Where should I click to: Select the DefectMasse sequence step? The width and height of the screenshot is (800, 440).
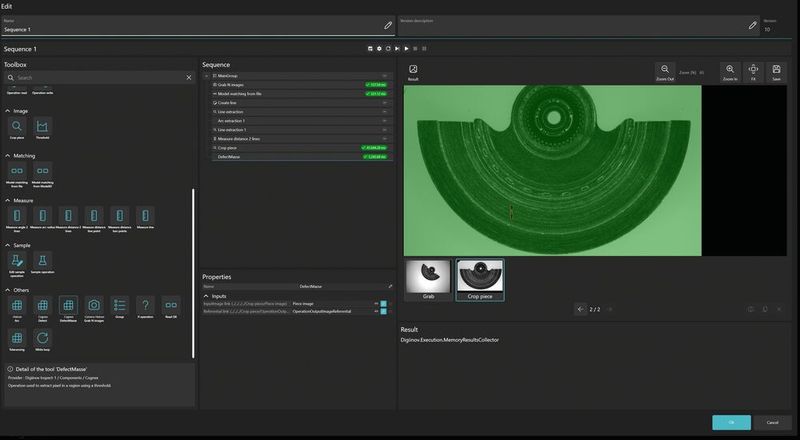point(302,157)
